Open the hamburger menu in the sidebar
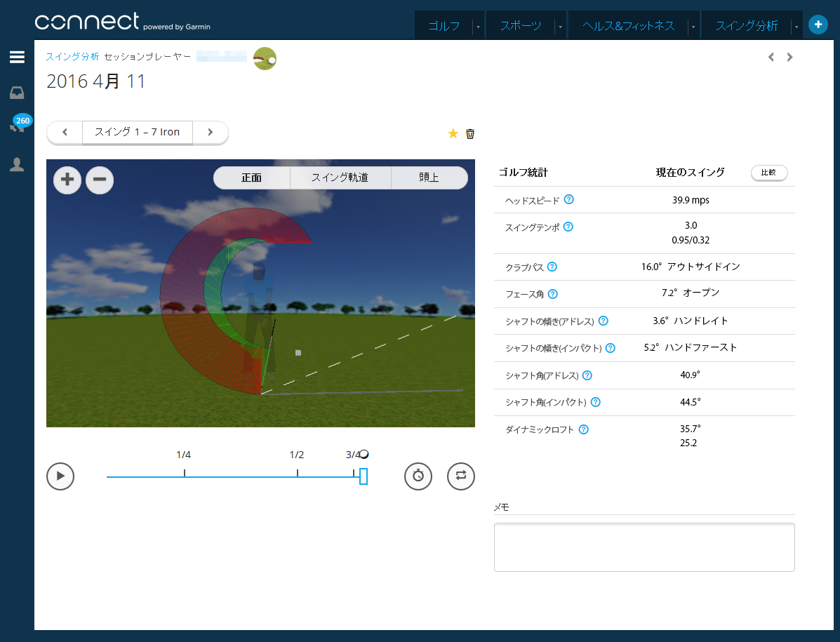The height and width of the screenshot is (642, 840). (x=17, y=57)
